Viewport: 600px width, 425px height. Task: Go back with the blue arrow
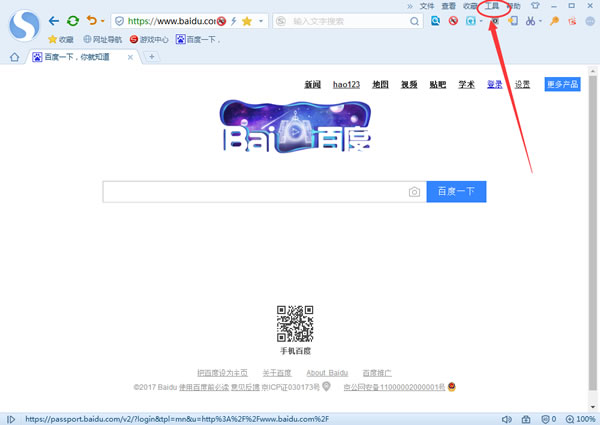[54, 21]
